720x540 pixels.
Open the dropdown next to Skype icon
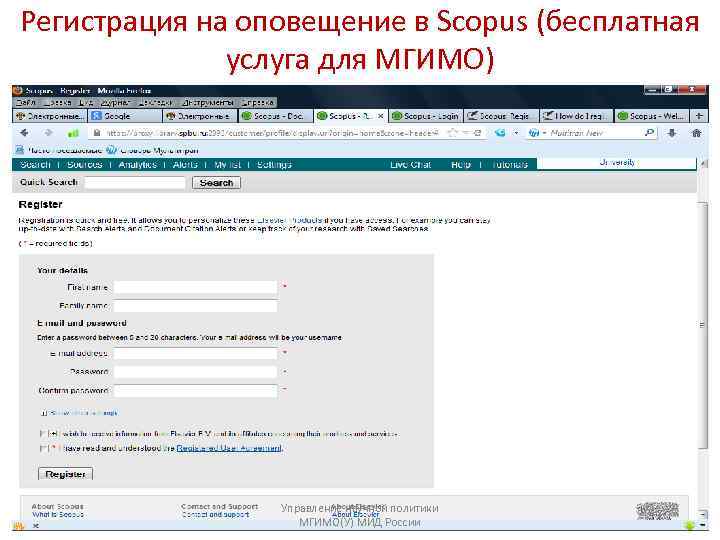click(516, 133)
